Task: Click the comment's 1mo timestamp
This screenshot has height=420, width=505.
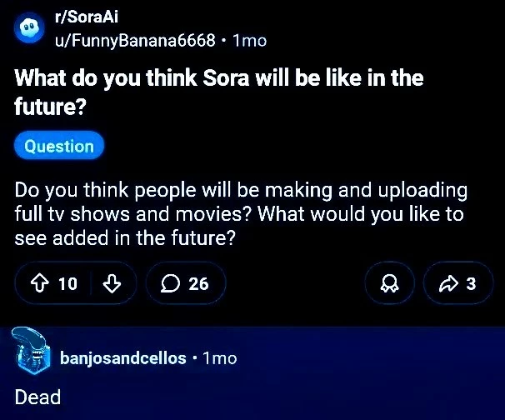Action: click(x=220, y=358)
